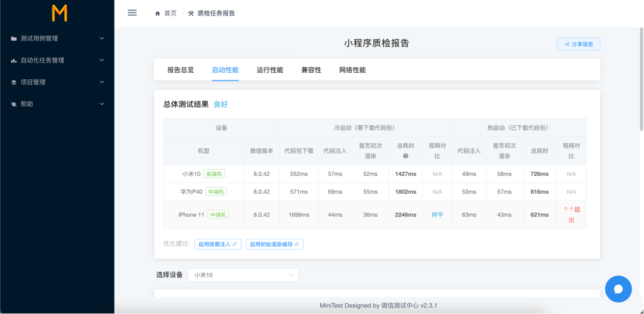Click the folder icon for 测试用例管理
644x314 pixels.
[x=14, y=38]
